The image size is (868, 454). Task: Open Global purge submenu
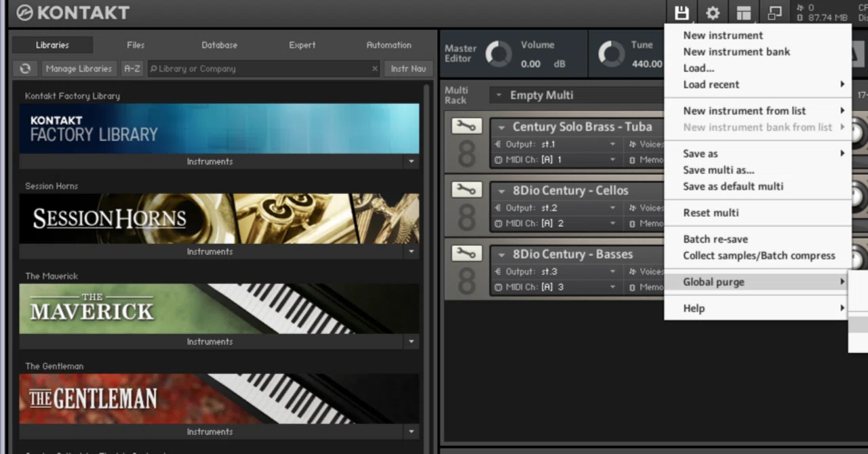tap(757, 282)
